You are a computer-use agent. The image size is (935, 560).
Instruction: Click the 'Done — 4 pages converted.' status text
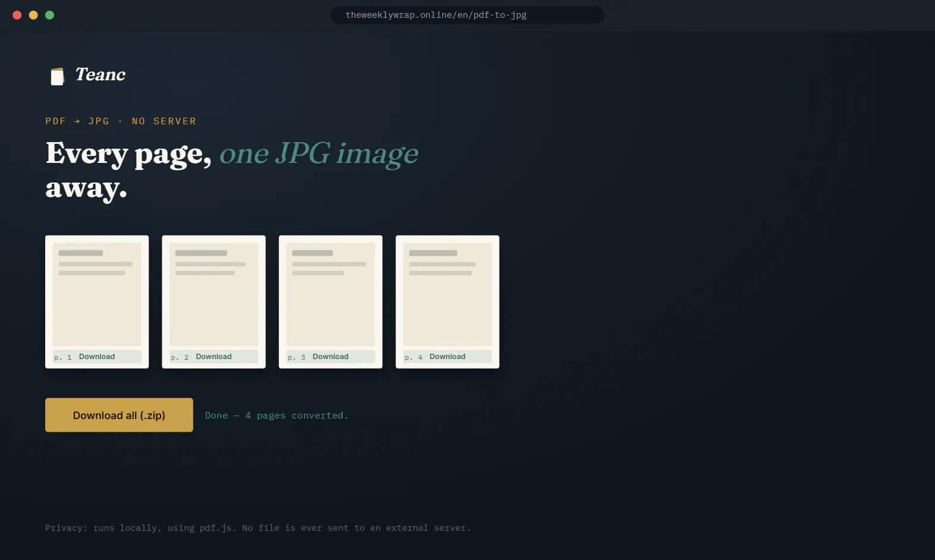[277, 416]
